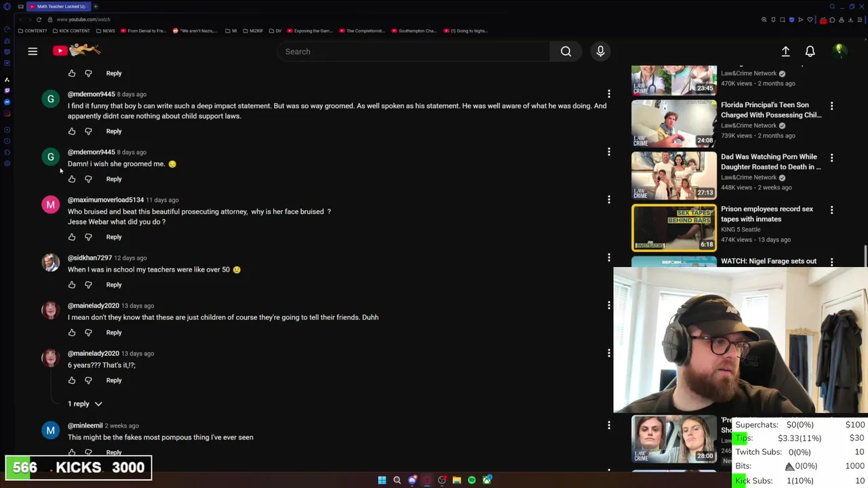Open the @maximumoverload5134 avatar
This screenshot has height=488, width=868.
coord(51,205)
